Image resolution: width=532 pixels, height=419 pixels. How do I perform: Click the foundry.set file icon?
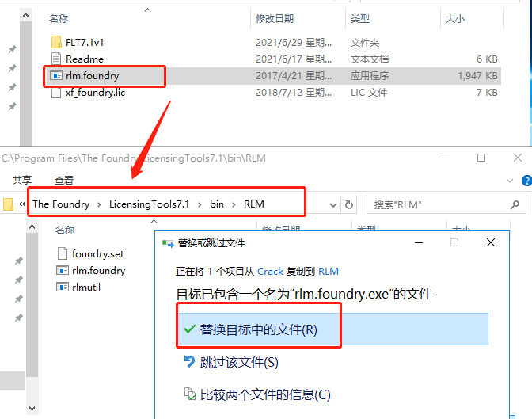63,253
